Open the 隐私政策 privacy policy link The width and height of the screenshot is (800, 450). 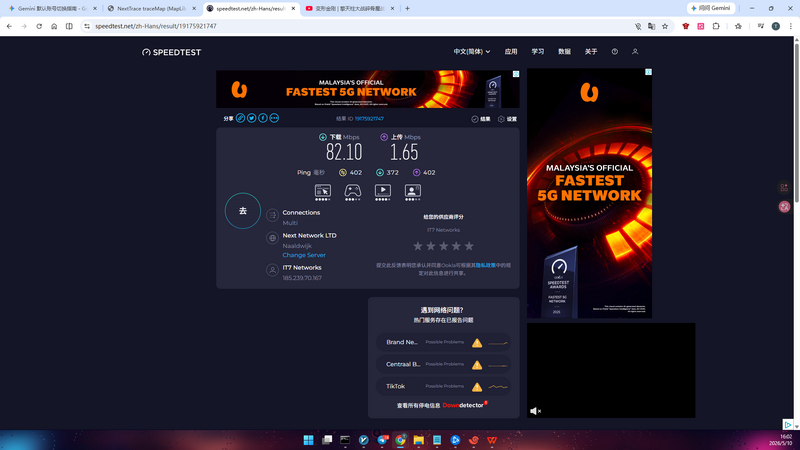coord(485,265)
